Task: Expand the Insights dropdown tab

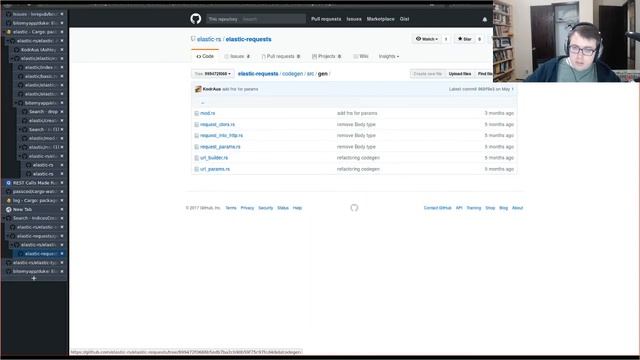Action: click(389, 56)
